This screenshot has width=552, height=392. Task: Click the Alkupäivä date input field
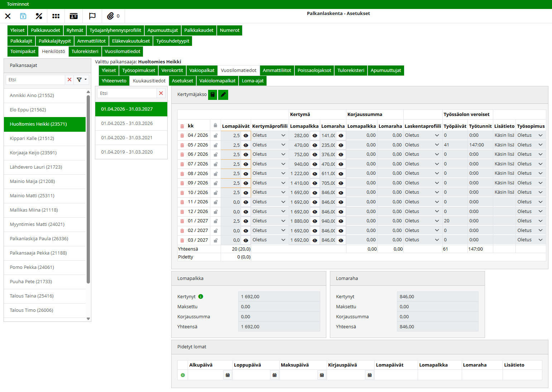click(206, 375)
